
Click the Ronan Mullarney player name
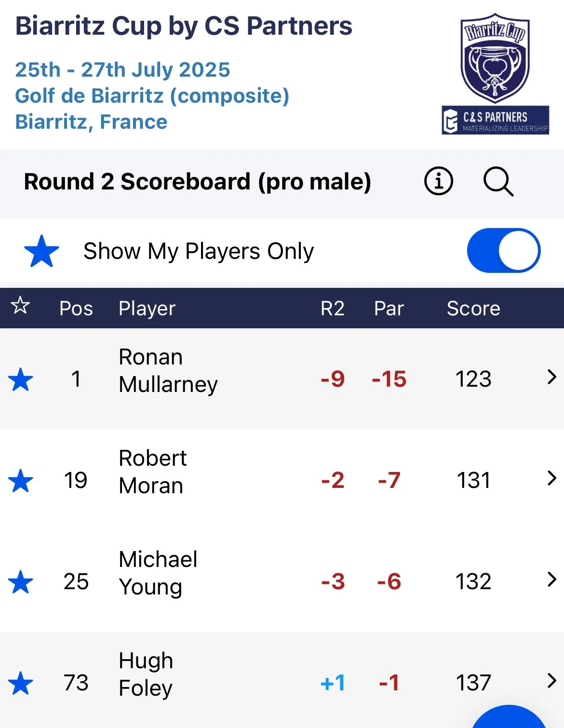click(168, 371)
